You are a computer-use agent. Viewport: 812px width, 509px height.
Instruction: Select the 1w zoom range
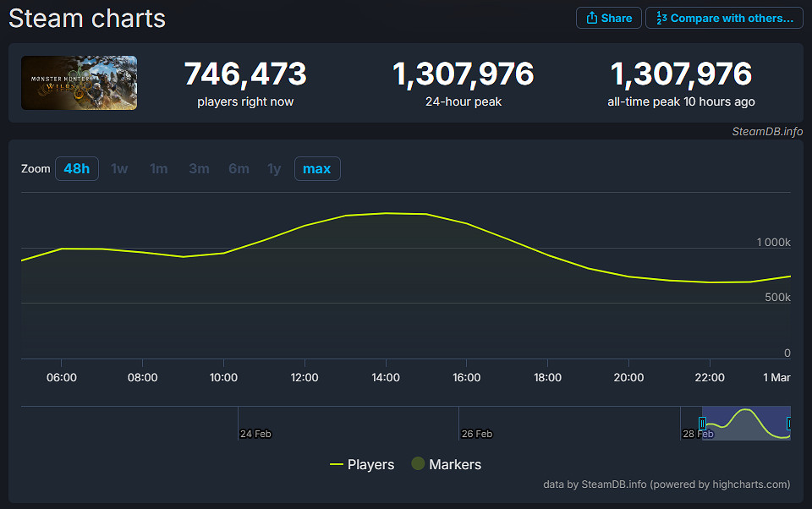click(x=119, y=168)
